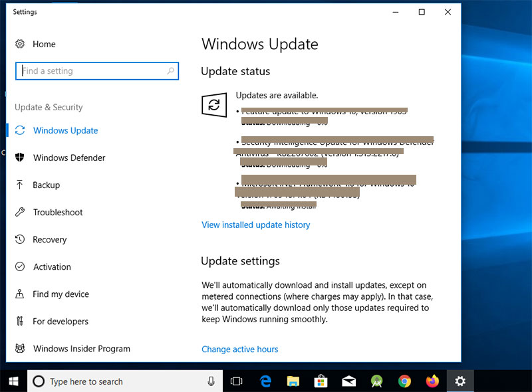
Task: Open the Activation page
Action: [52, 267]
